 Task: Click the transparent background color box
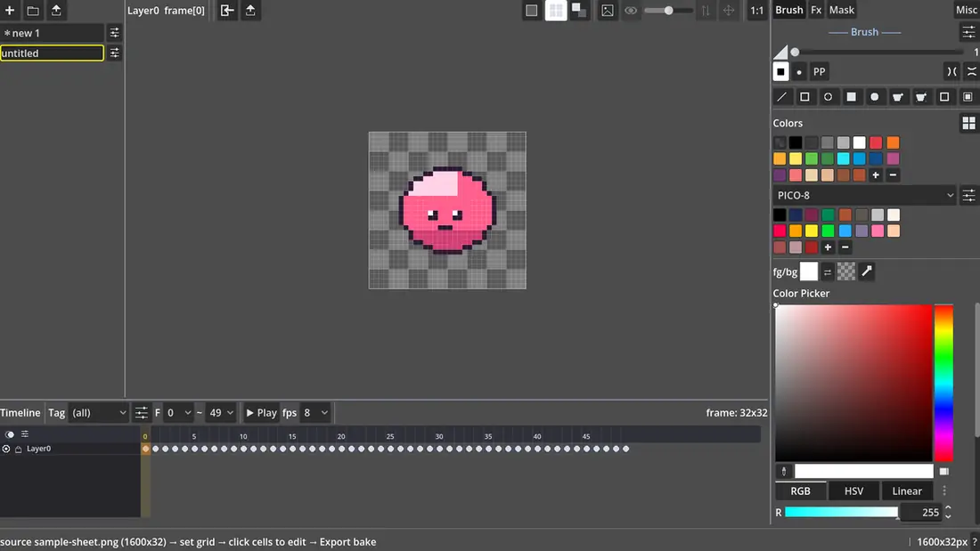[x=845, y=271]
